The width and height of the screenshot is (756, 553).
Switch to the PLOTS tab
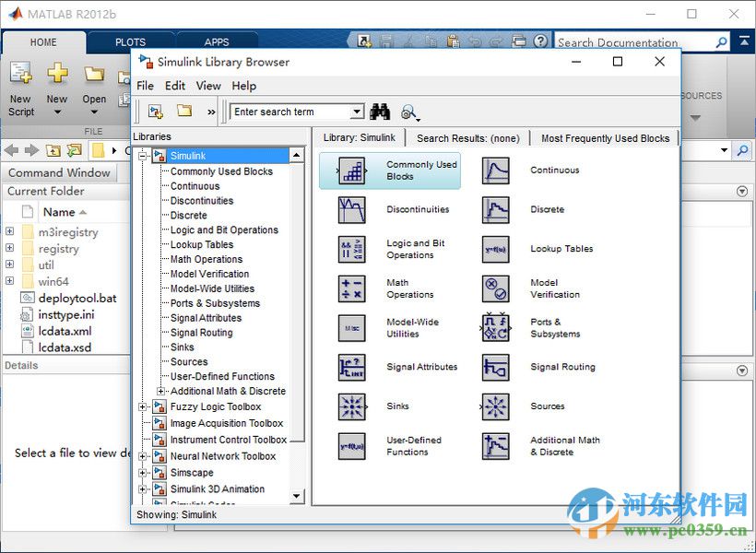coord(130,41)
